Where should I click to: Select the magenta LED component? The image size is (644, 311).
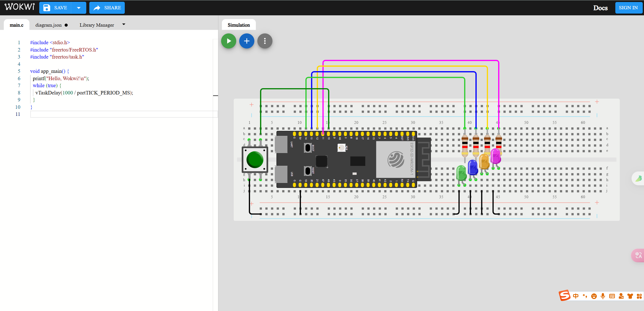495,156
